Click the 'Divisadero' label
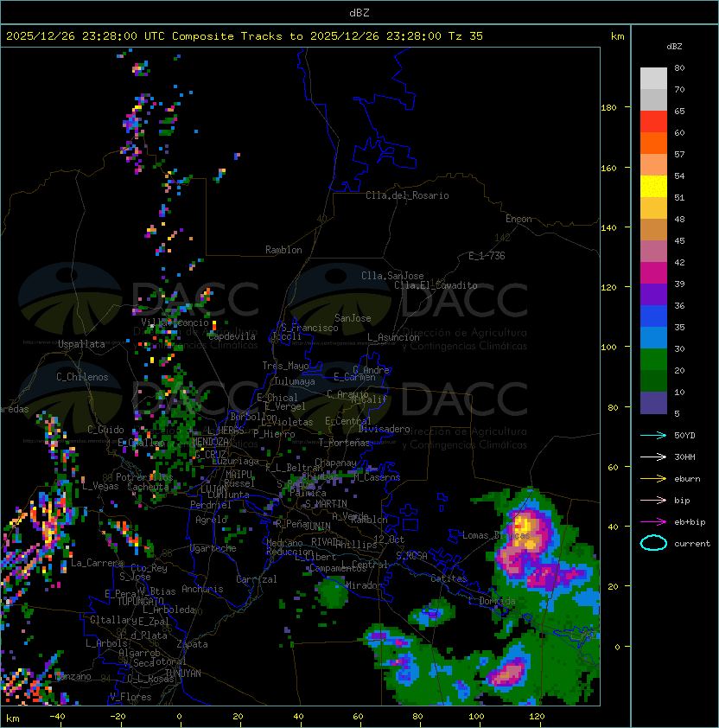 [384, 429]
